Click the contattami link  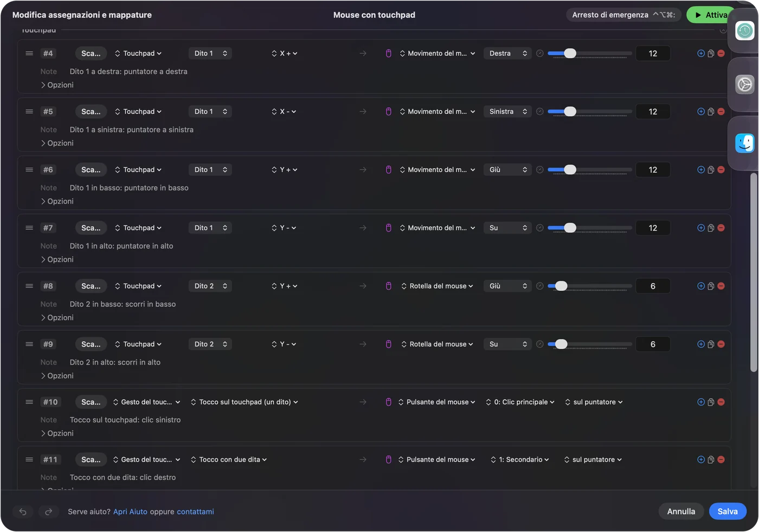[195, 511]
